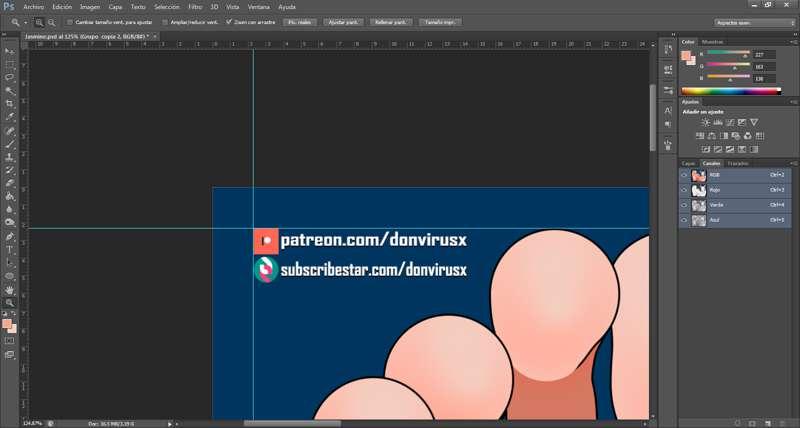Viewport: 800px width, 428px height.
Task: Add a Brightness/Contrast adjustment
Action: [x=706, y=122]
